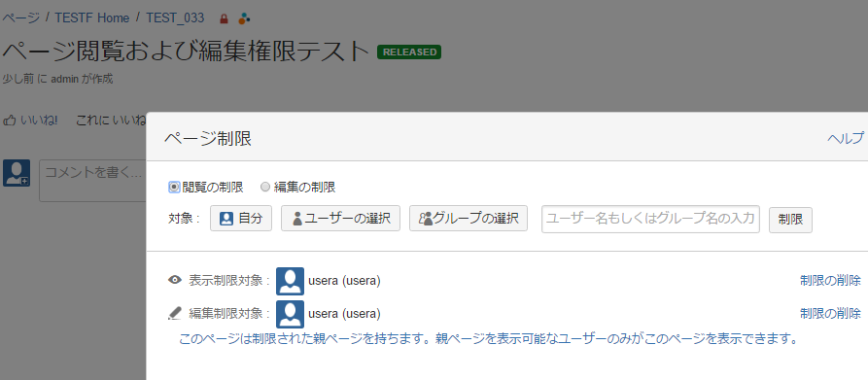Click the 制限 button
The height and width of the screenshot is (380, 868).
(790, 221)
